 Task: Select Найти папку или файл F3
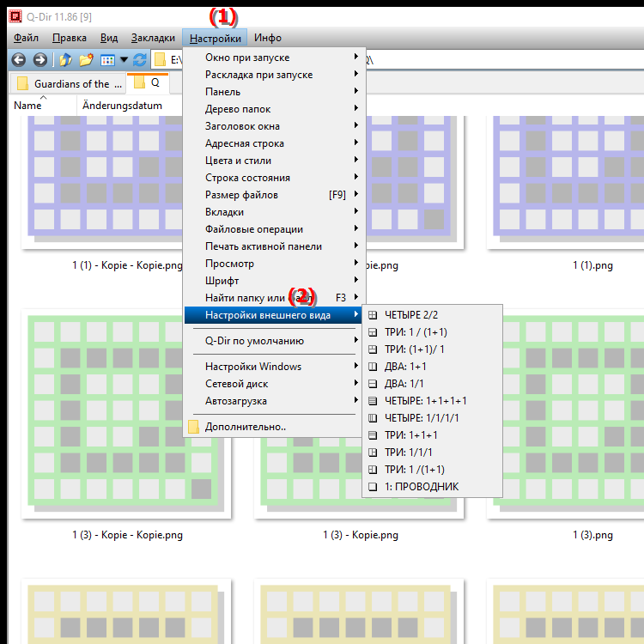[273, 298]
